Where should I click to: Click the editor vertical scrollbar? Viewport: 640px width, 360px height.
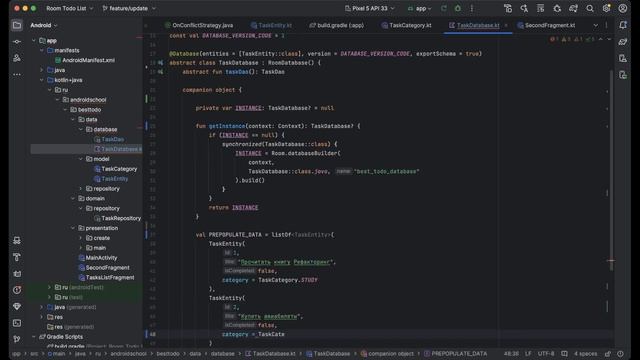(x=611, y=171)
